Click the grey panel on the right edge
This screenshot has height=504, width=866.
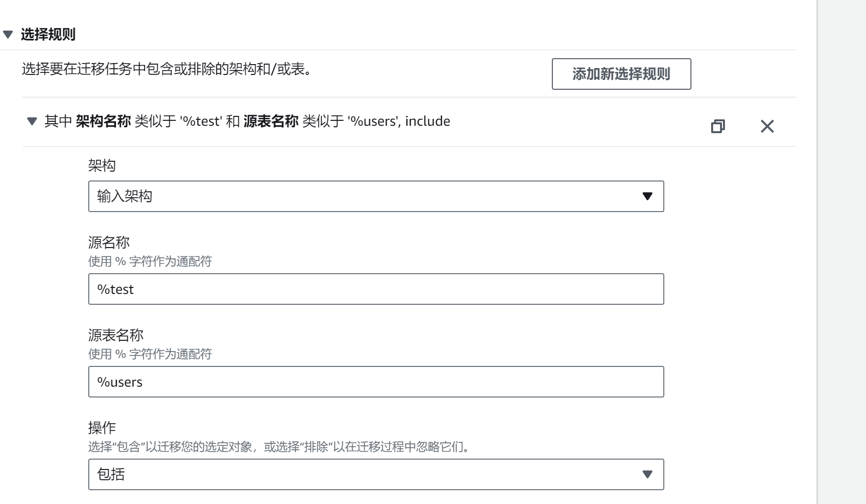pyautogui.click(x=841, y=252)
